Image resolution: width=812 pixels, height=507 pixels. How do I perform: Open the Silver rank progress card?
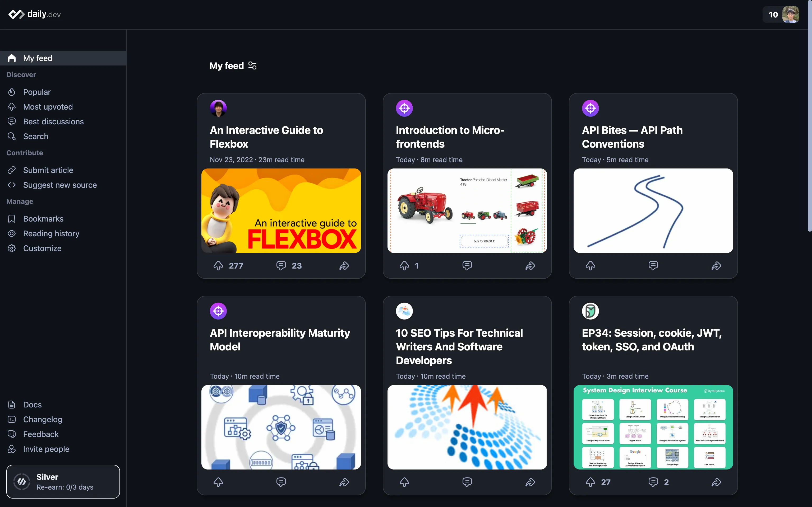coord(63,481)
